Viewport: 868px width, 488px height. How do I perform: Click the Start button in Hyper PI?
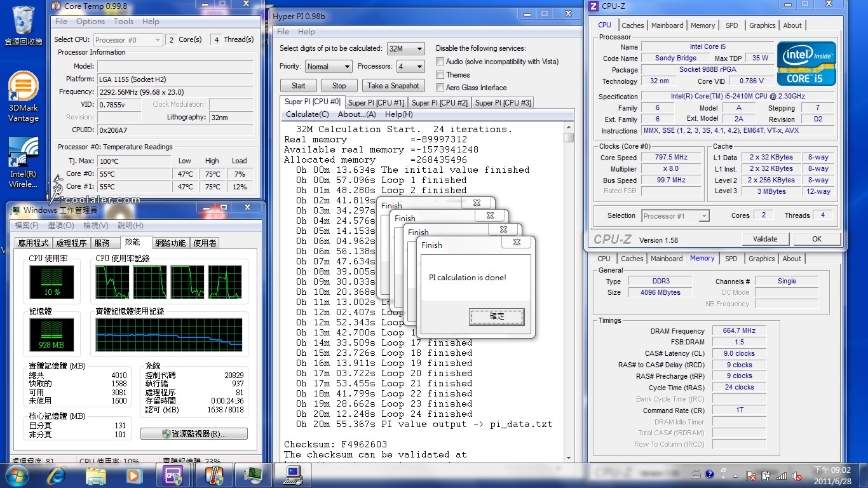pyautogui.click(x=299, y=86)
